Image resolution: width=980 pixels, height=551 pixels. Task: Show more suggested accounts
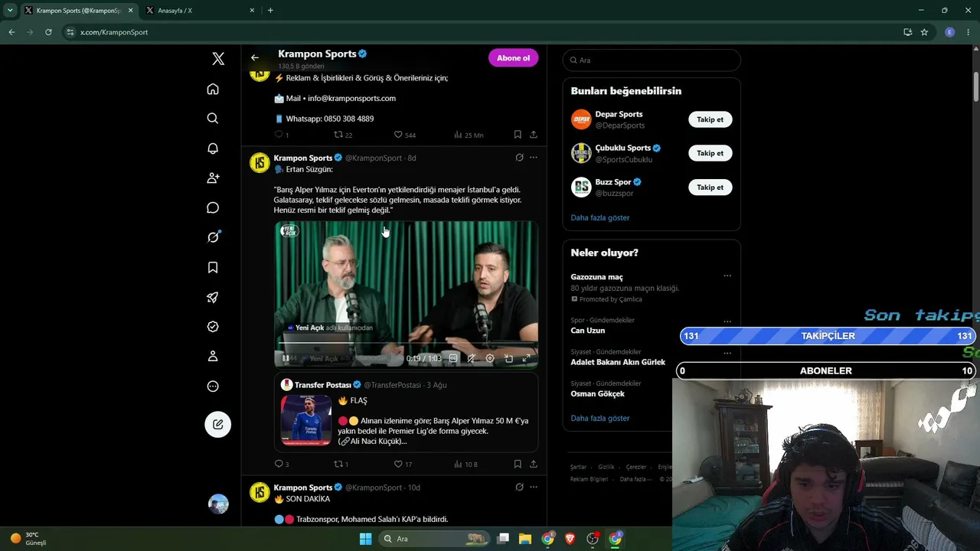pos(600,217)
